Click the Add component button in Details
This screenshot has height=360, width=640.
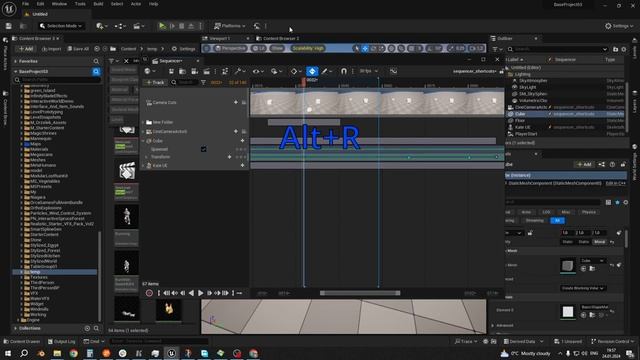pyautogui.click(x=584, y=164)
